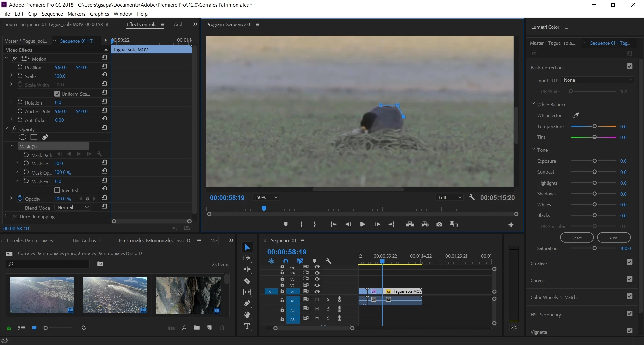Screen dimensions: 644x345
Task: Select the free draw bezier pen mask
Action: (x=45, y=137)
